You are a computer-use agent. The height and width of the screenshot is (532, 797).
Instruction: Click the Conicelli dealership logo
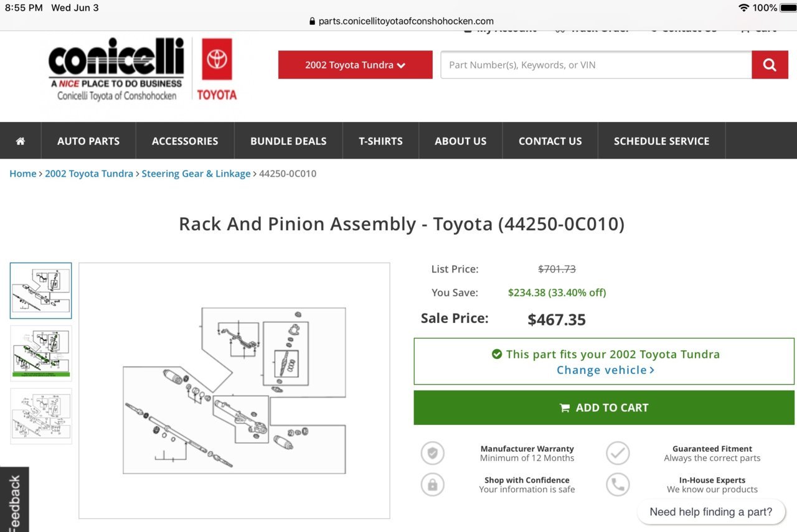point(116,69)
